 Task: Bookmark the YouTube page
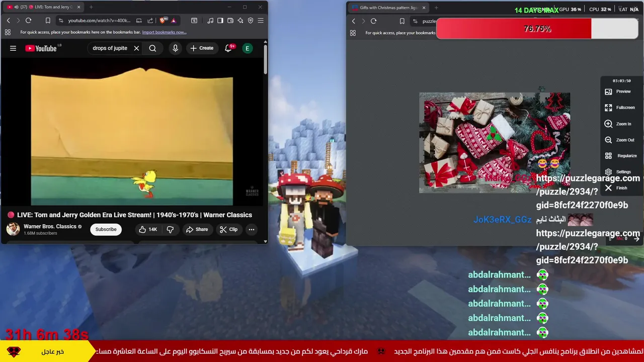48,21
